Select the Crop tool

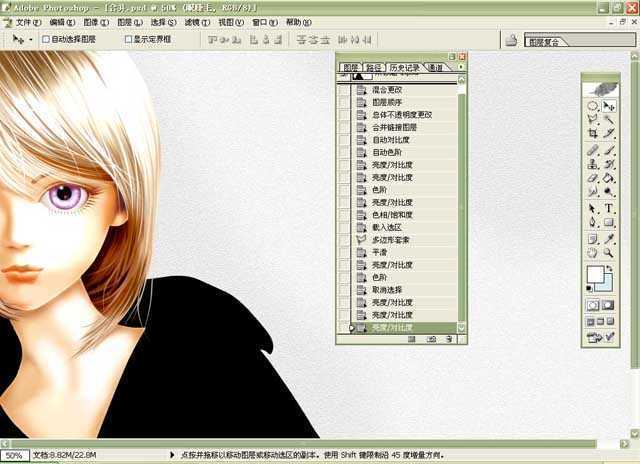tap(593, 133)
